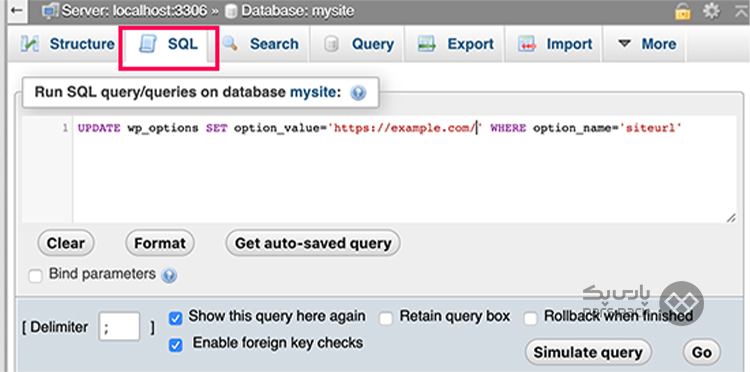The height and width of the screenshot is (372, 750).
Task: Open the help icon beside Bind parameters
Action: click(x=169, y=275)
